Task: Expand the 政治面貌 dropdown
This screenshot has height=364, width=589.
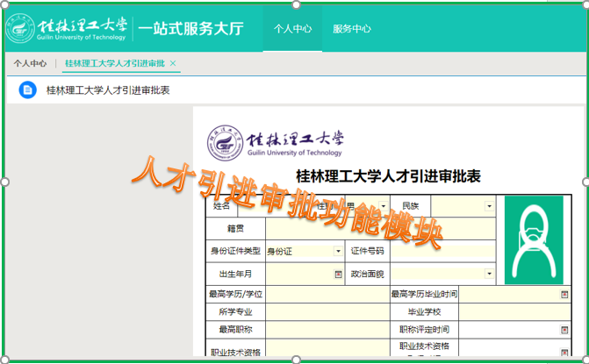Action: click(x=489, y=274)
